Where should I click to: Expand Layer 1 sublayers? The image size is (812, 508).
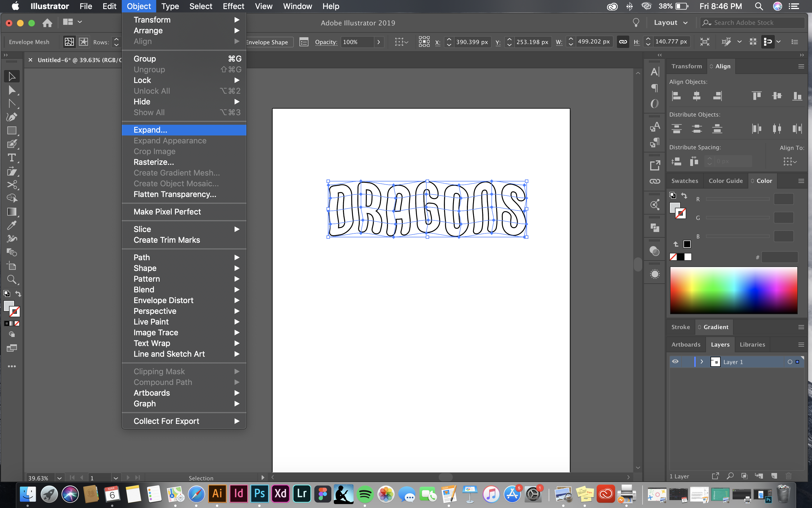(701, 362)
